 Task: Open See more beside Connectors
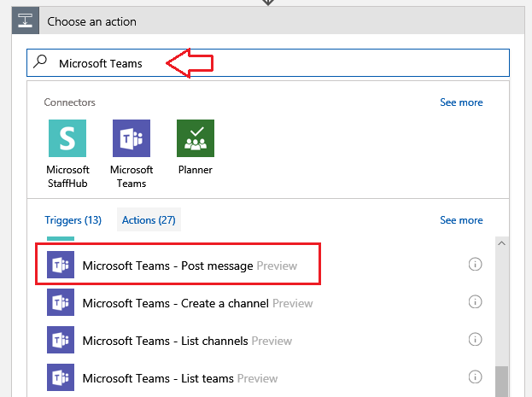[461, 102]
